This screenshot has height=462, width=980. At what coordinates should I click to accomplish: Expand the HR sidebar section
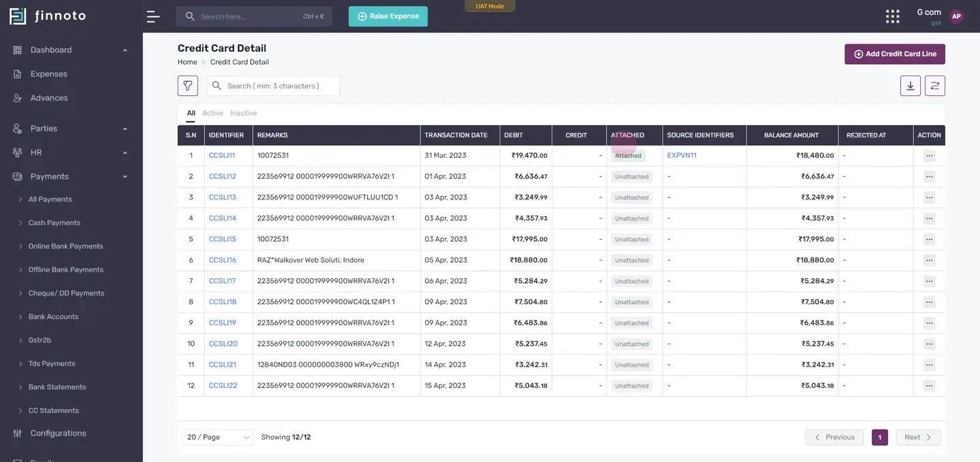click(71, 152)
